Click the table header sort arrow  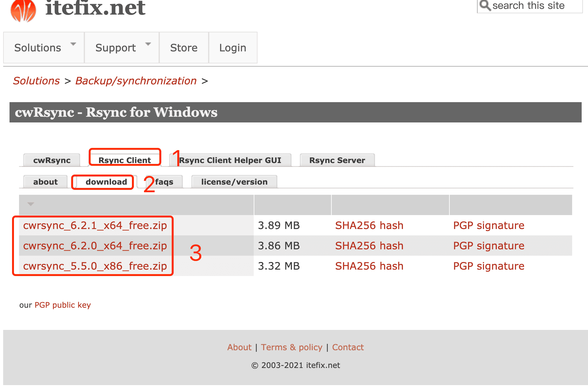click(x=30, y=204)
